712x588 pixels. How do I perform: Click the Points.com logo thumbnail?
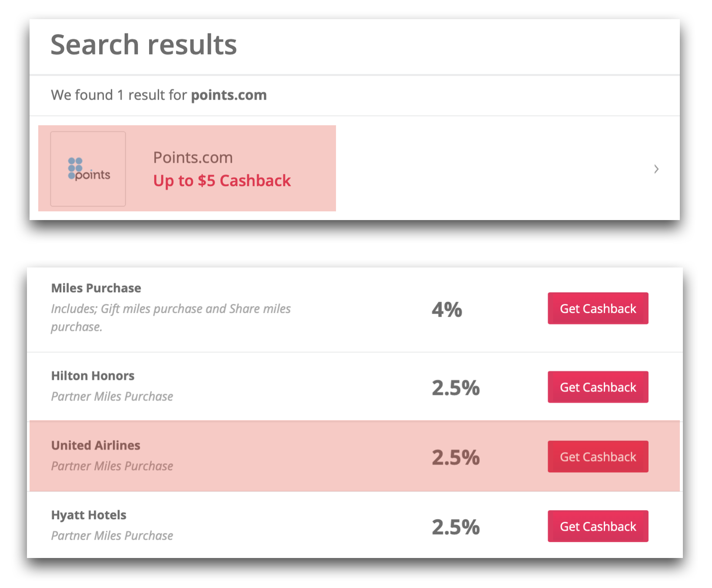[88, 169]
